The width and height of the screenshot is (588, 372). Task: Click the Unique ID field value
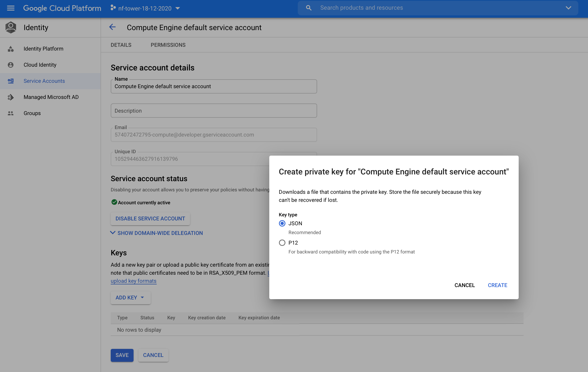[146, 159]
